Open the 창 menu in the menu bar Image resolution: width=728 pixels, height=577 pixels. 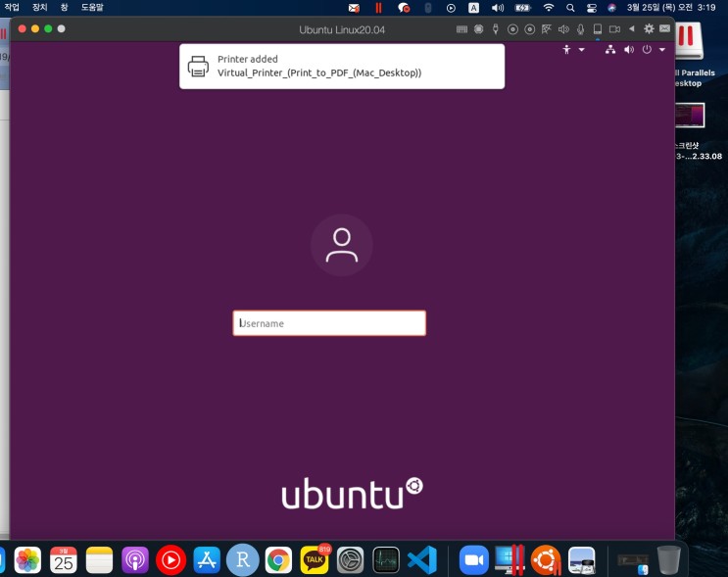point(64,8)
